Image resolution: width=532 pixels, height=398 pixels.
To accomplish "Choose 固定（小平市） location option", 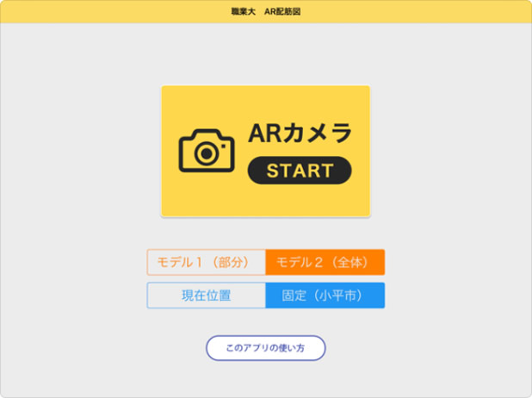I will (325, 295).
